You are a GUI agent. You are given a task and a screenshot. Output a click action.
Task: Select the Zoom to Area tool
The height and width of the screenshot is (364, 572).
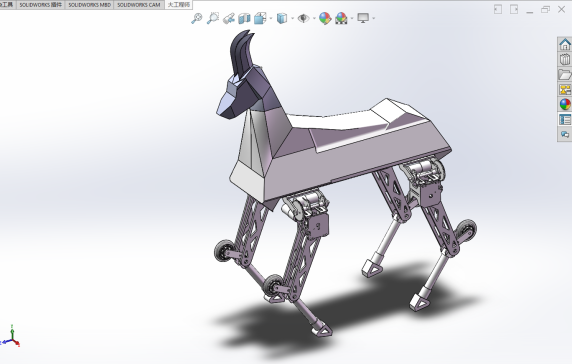click(213, 18)
